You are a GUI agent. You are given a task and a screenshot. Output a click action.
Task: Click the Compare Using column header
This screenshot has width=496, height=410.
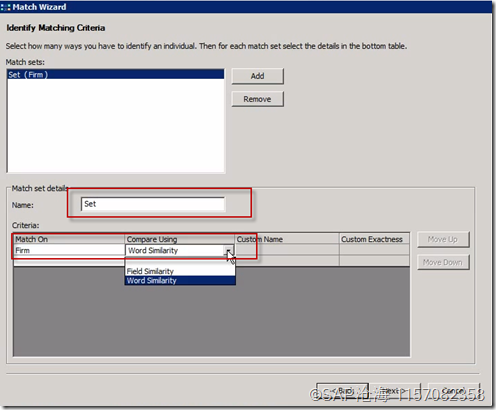[180, 239]
